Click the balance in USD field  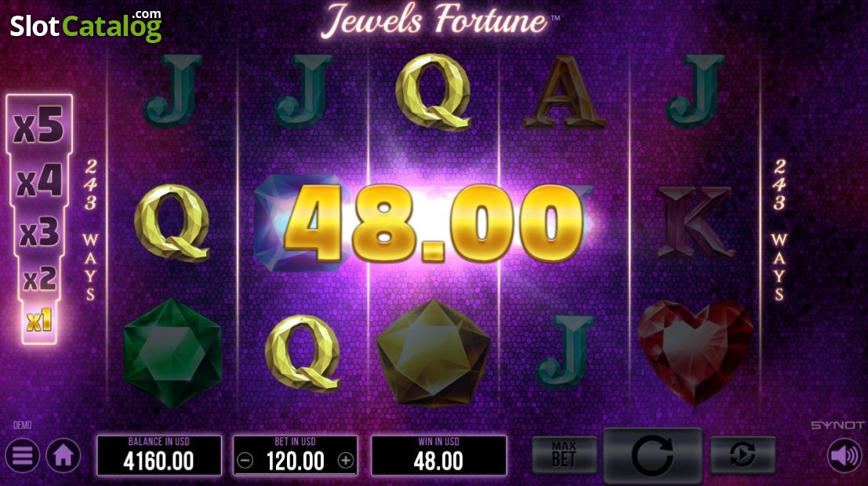click(159, 455)
